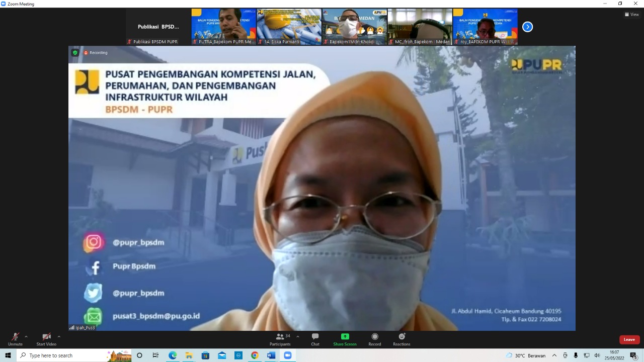Viewport: 644px width, 362px height.
Task: Show hidden system tray icons
Action: pyautogui.click(x=554, y=355)
